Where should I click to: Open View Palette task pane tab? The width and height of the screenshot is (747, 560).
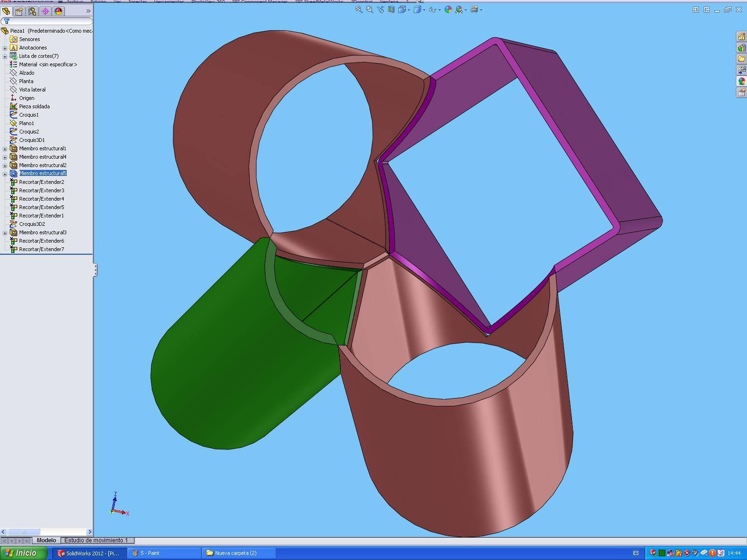tap(741, 70)
